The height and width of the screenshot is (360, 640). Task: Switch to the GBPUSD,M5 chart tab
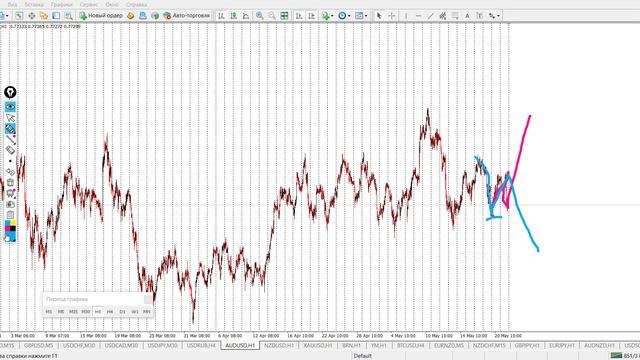(x=38, y=345)
